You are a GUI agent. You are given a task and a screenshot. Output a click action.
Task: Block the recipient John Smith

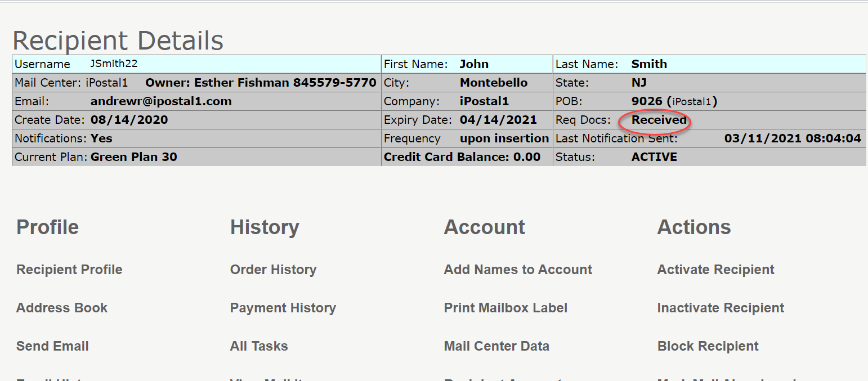click(708, 346)
